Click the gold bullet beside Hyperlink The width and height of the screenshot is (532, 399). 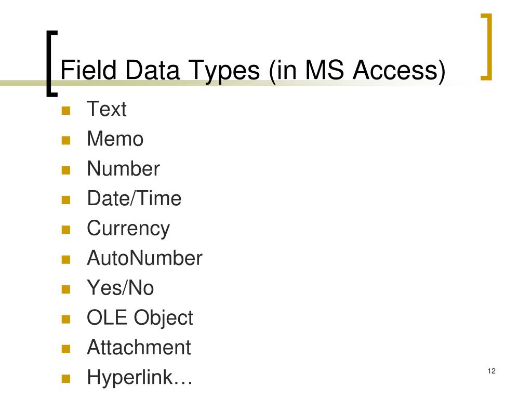[x=66, y=378]
